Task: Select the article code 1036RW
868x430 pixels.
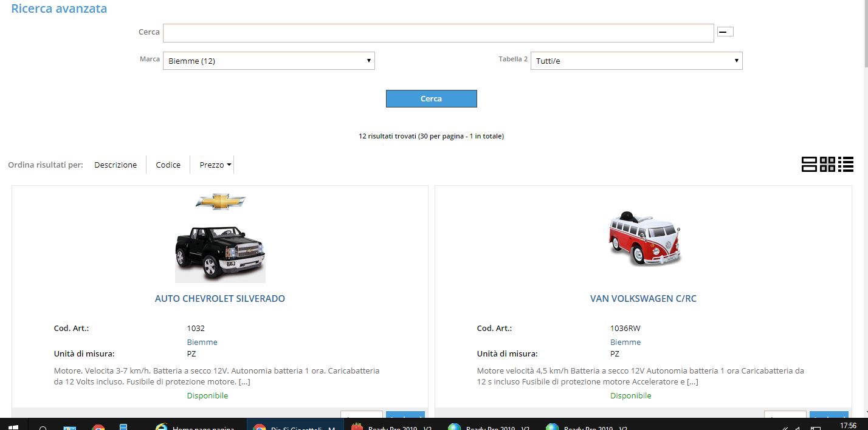Action: 625,328
